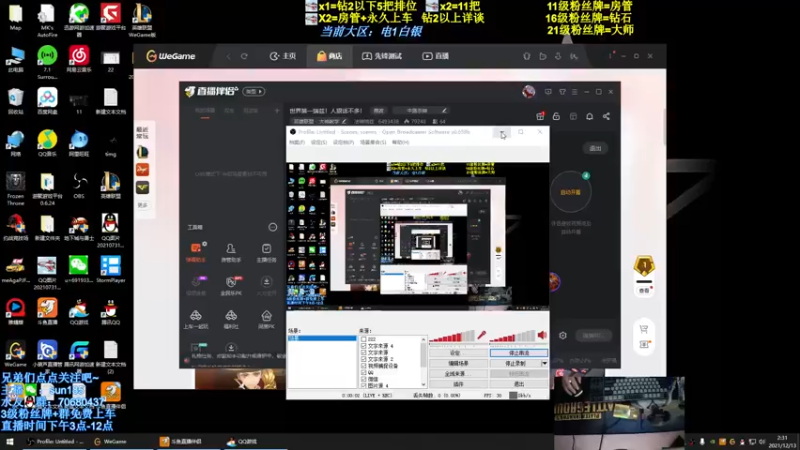Image resolution: width=800 pixels, height=450 pixels.
Task: Open the 场景集合(S) menu in OBS
Action: click(373, 142)
